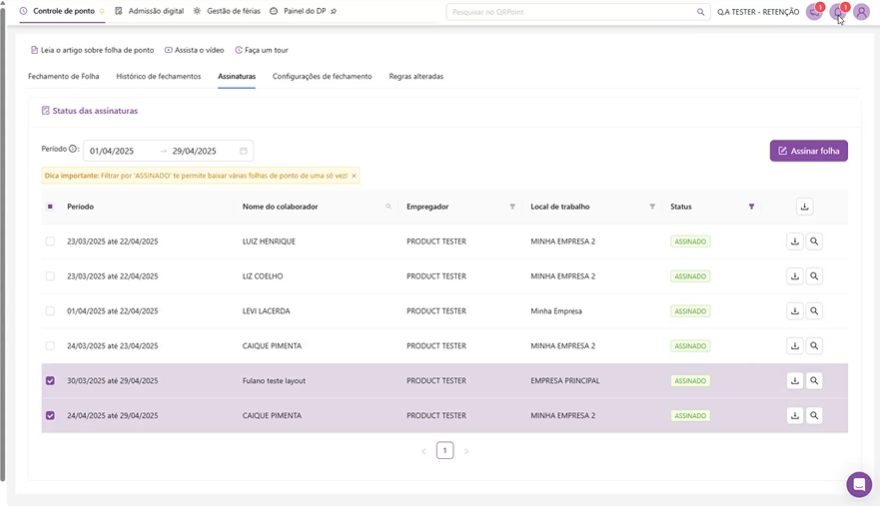Filter by Empregador column
Image resolution: width=880 pixels, height=506 pixels.
[x=512, y=206]
